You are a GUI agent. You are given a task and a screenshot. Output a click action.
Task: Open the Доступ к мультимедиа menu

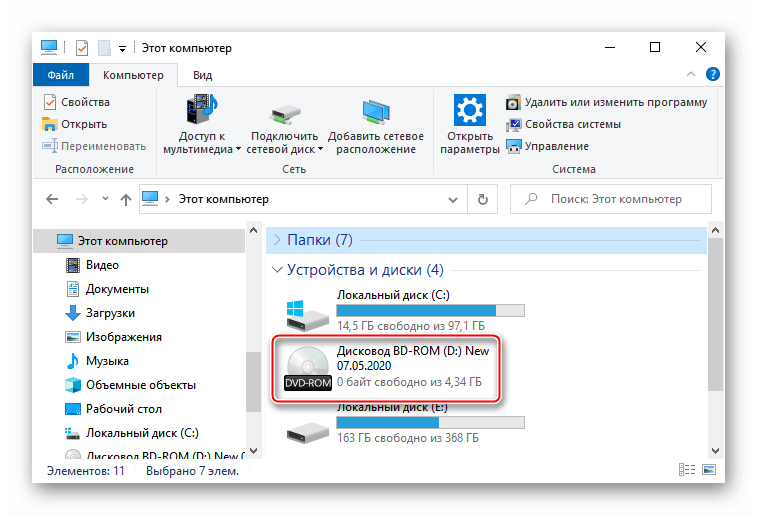(202, 125)
